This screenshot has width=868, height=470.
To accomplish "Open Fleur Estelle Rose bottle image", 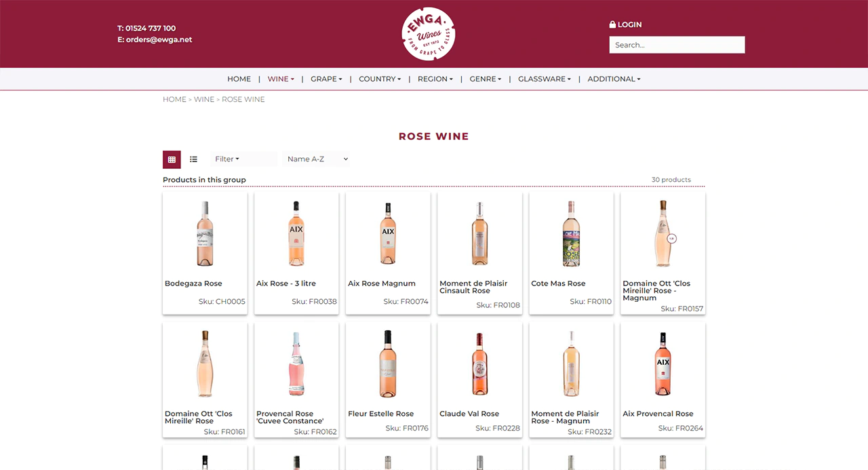I will click(x=388, y=364).
